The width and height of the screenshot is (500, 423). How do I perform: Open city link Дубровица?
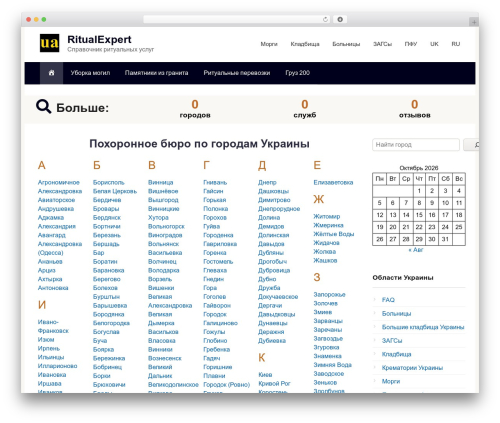pyautogui.click(x=274, y=270)
